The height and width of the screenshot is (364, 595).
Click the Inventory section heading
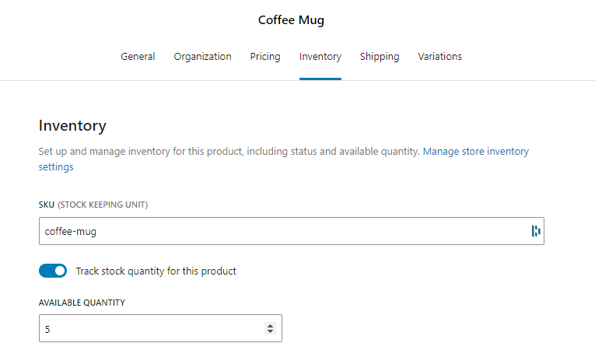[72, 126]
